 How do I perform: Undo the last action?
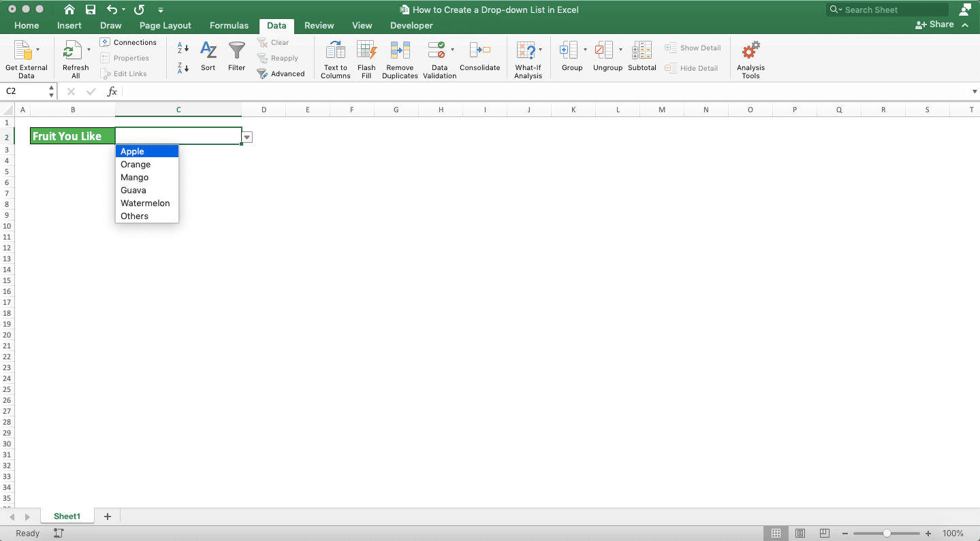112,10
